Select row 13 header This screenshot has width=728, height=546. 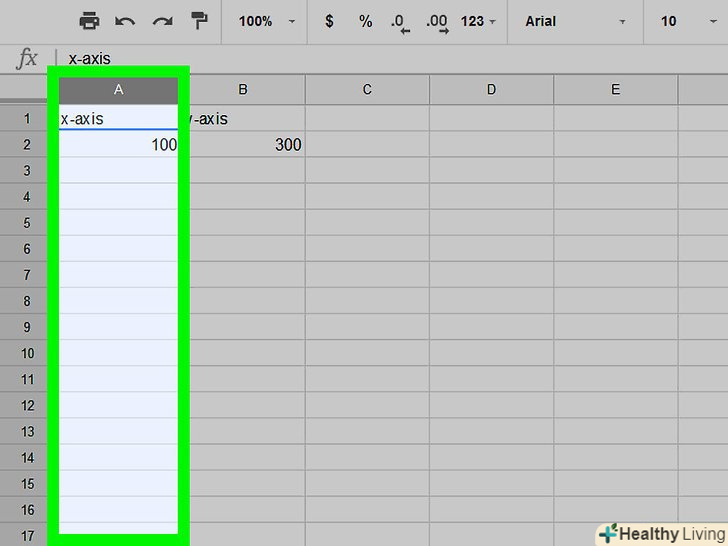[x=26, y=431]
